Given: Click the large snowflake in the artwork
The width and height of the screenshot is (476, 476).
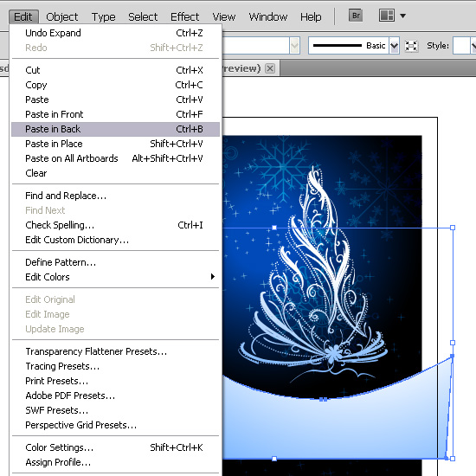Looking at the screenshot, I should click(x=282, y=167).
